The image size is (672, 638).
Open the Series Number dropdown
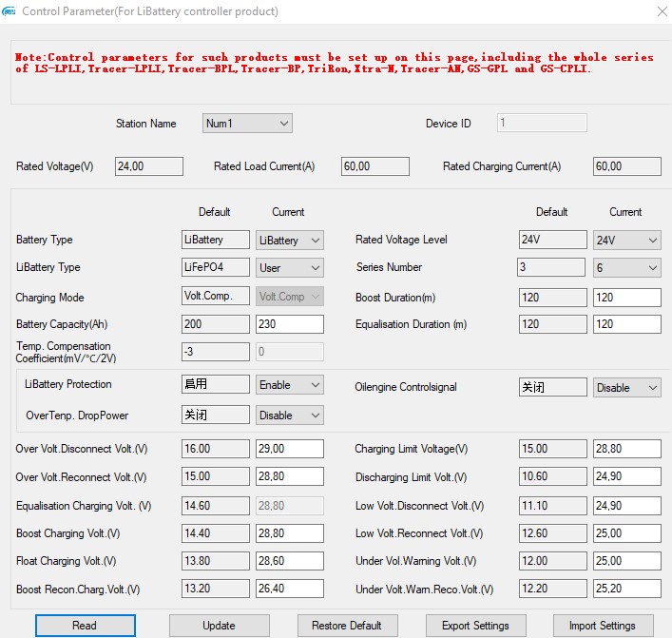coord(626,268)
